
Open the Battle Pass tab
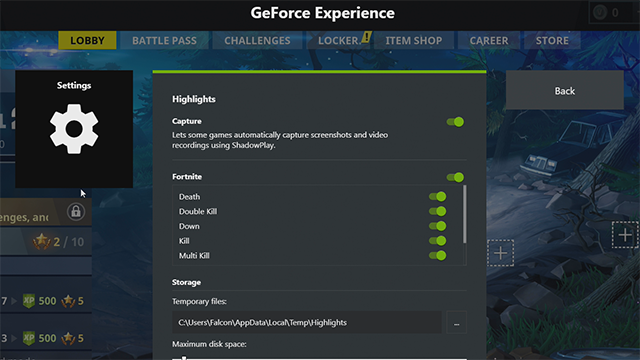click(x=164, y=40)
